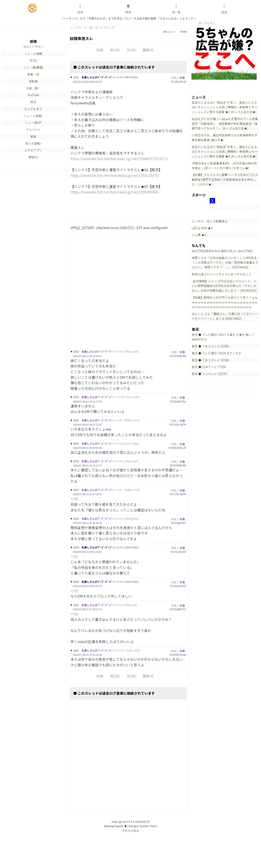Open 麻雀・他 in the sidebar
This screenshot has height=868, width=261.
click(33, 74)
